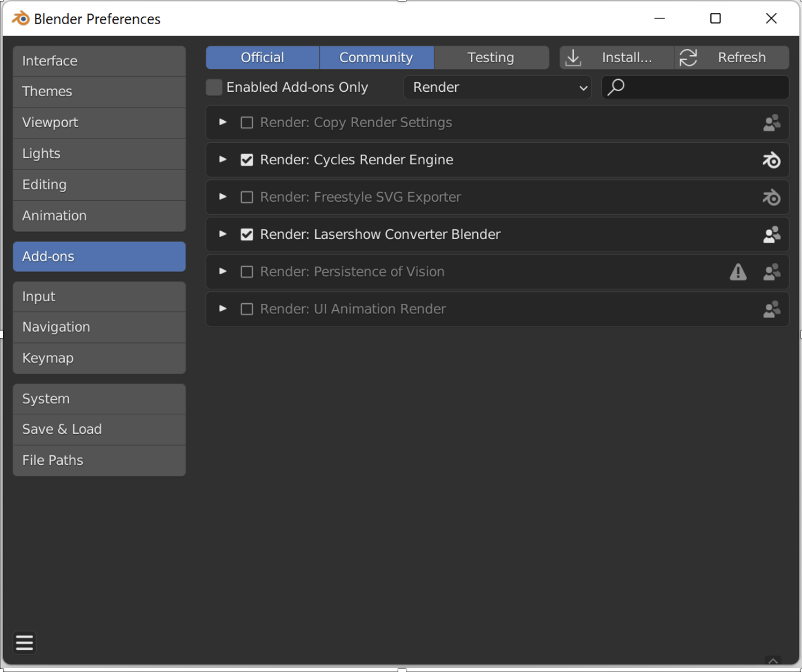The width and height of the screenshot is (802, 672).
Task: Expand the Freestyle SVG Exporter entry
Action: point(223,197)
